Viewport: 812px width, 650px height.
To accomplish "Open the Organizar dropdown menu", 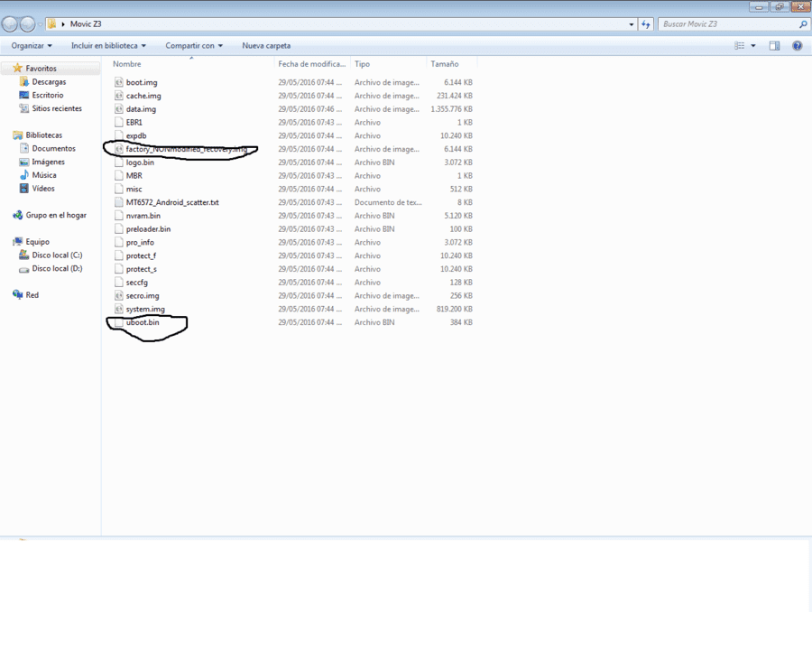I will coord(32,46).
